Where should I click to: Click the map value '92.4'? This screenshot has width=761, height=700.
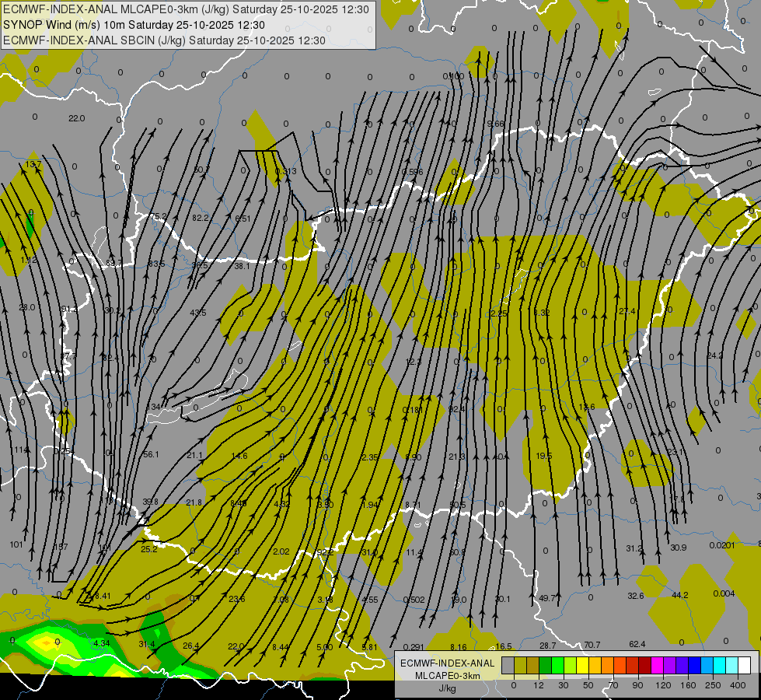[457, 409]
